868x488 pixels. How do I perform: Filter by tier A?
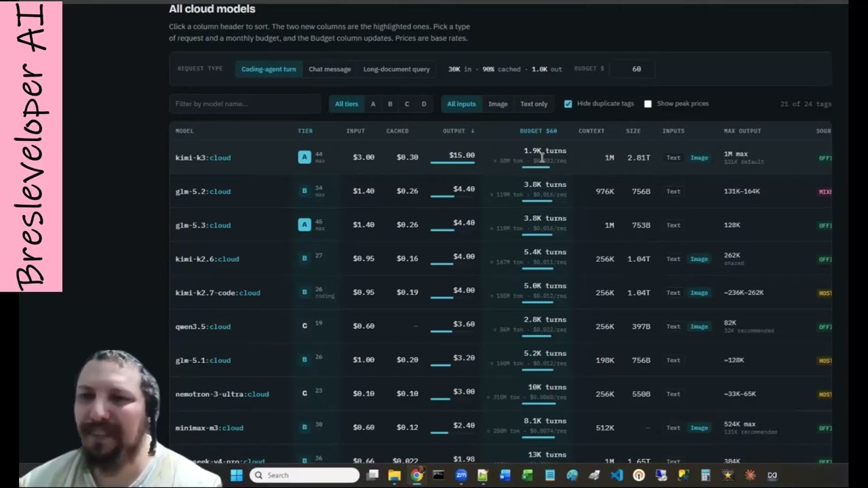click(x=373, y=104)
